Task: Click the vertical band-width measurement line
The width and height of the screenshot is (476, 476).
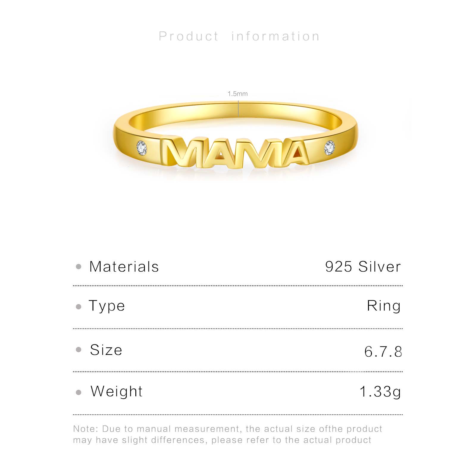Action: pyautogui.click(x=238, y=108)
